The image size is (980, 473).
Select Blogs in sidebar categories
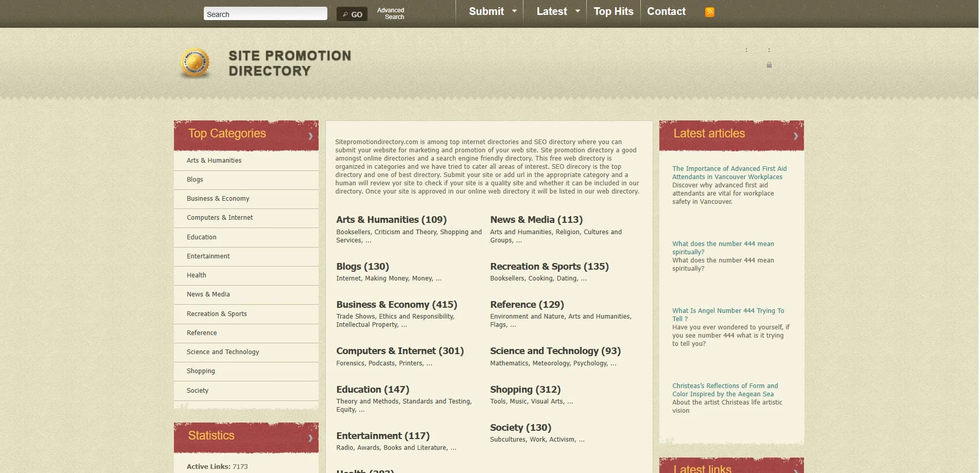[x=195, y=180]
